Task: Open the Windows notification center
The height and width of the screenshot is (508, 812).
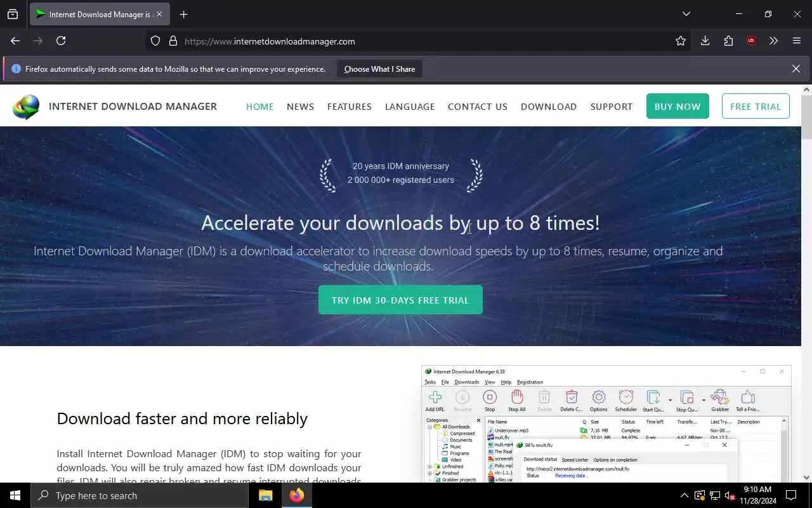Action: click(791, 495)
